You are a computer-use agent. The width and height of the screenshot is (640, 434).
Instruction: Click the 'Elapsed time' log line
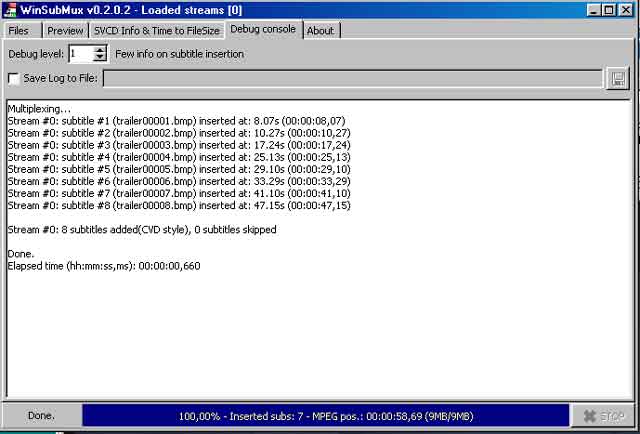(104, 266)
